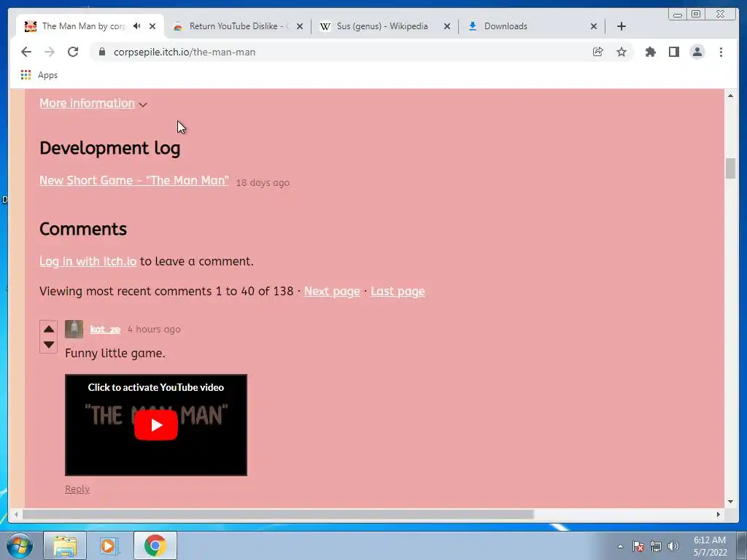Click the Log in with itch.io link
Screen dimensions: 747x560
(x=88, y=262)
